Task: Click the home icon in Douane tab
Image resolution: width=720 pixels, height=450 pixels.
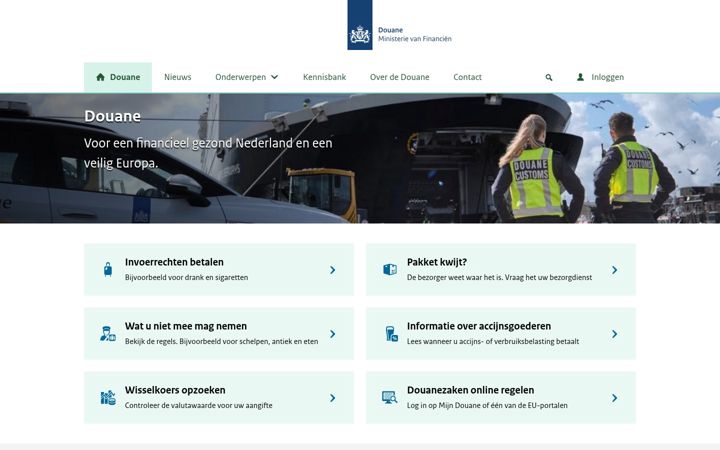Action: 101,77
